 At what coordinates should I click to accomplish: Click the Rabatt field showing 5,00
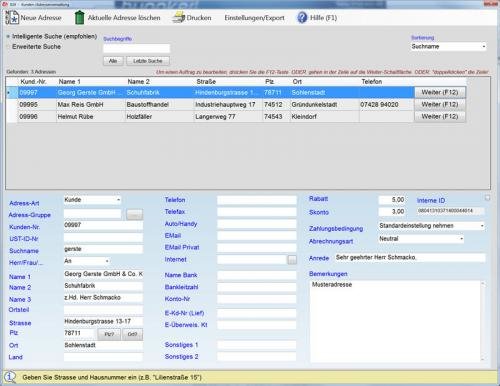coord(392,200)
